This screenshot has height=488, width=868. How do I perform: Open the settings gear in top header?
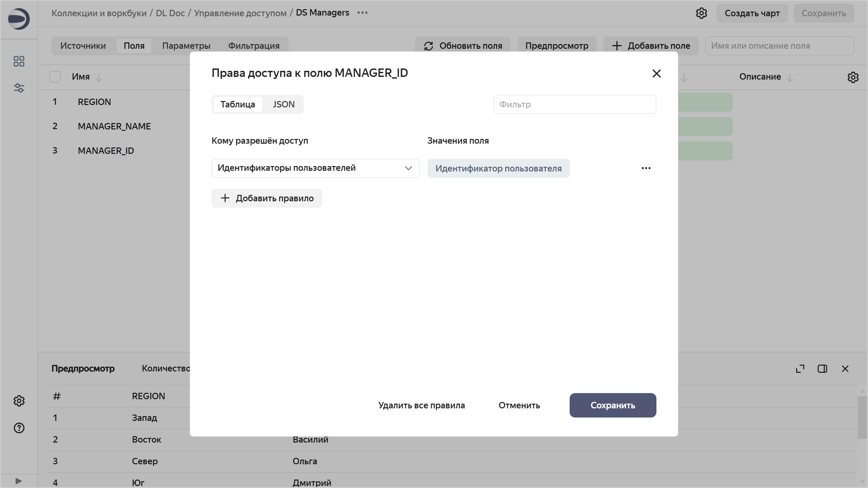point(701,13)
